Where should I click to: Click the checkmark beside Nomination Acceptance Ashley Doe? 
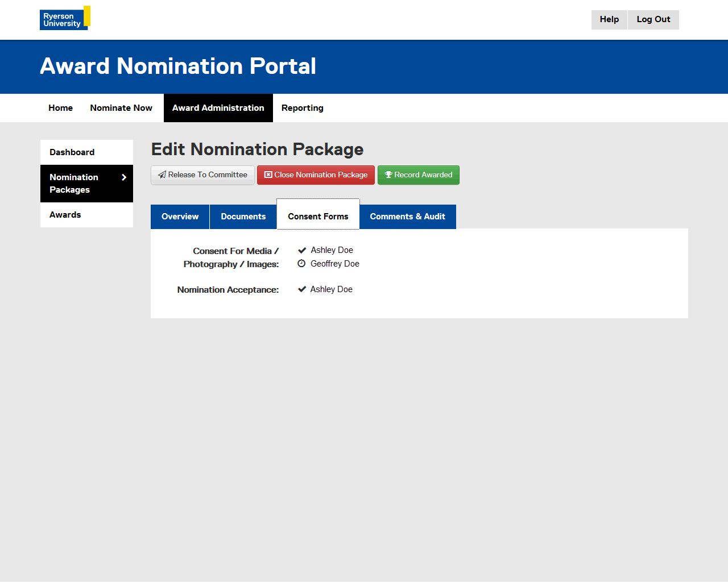[302, 289]
